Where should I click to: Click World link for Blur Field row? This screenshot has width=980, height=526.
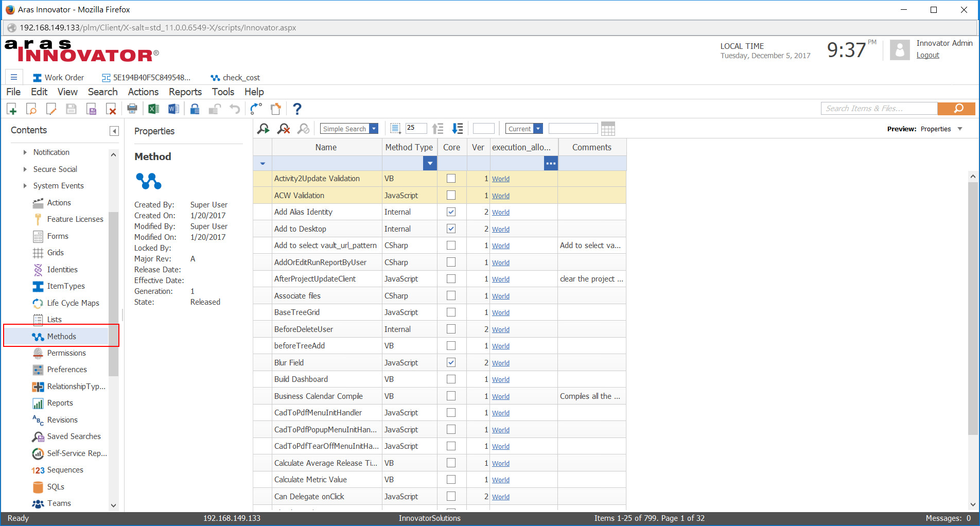click(501, 363)
